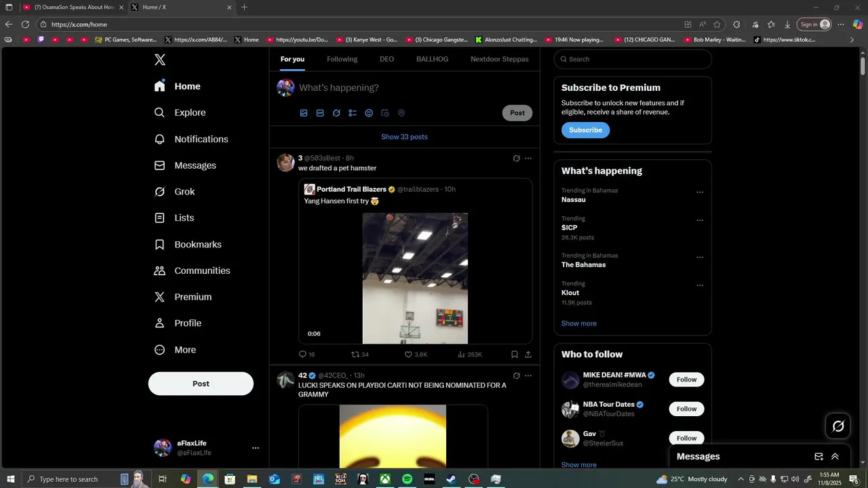Open options for The Bahamas trend
Viewport: 868px width, 488px height.
(x=700, y=258)
